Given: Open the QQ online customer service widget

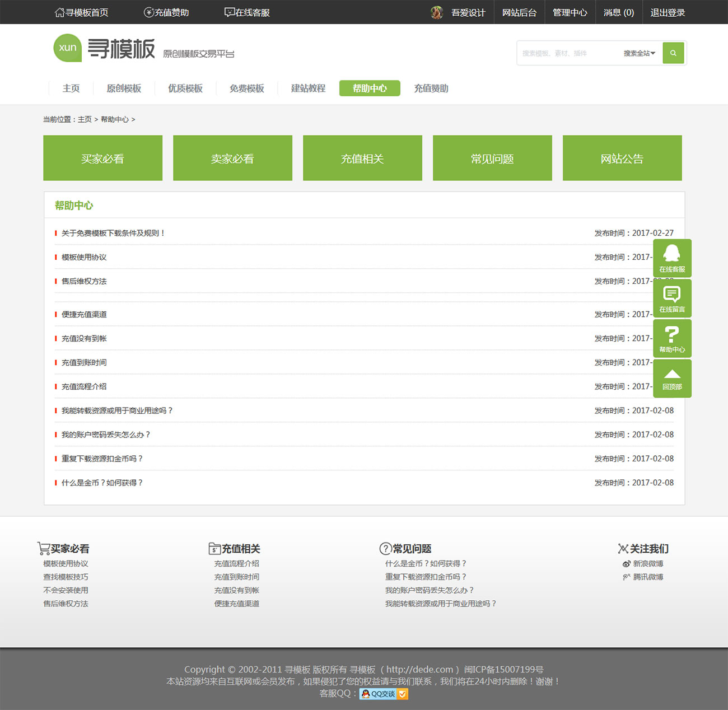Looking at the screenshot, I should coord(672,258).
